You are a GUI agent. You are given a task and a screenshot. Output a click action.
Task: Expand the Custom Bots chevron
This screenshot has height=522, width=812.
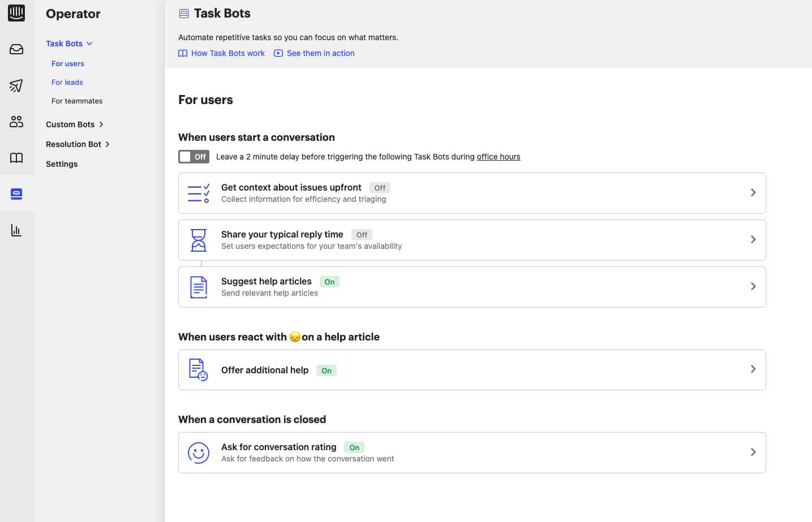click(x=101, y=124)
